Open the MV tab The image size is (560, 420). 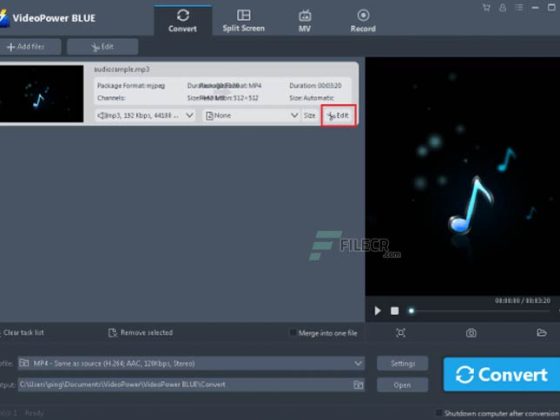click(305, 21)
